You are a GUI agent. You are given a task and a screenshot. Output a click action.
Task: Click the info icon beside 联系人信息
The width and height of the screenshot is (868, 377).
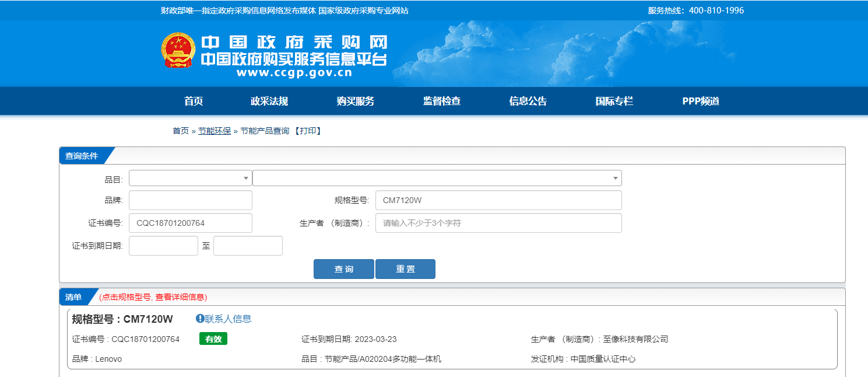coord(200,319)
